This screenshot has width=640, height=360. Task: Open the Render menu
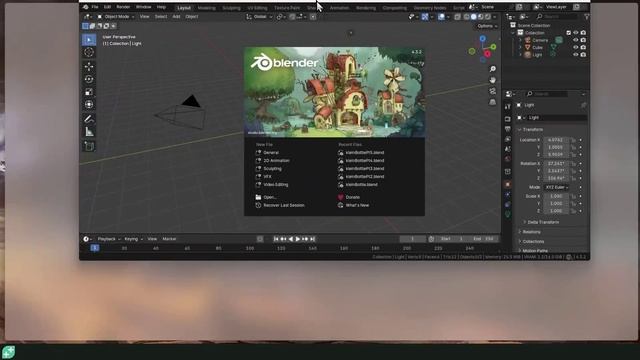coord(123,7)
